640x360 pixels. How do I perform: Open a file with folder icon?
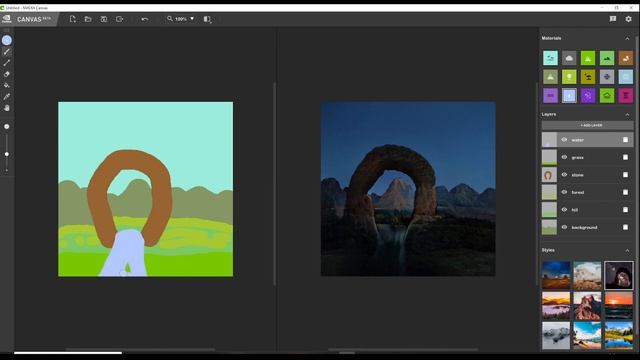click(x=88, y=19)
